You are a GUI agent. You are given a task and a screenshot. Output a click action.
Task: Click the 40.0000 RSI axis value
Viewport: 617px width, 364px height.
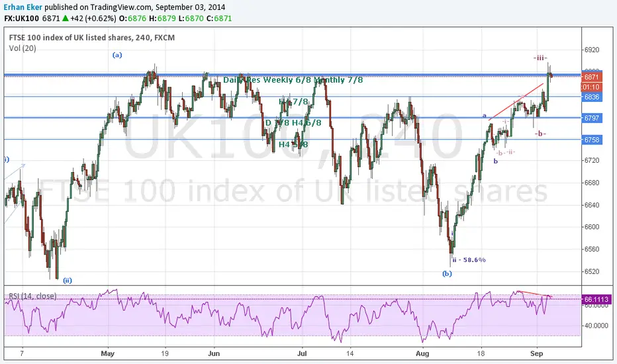click(596, 326)
